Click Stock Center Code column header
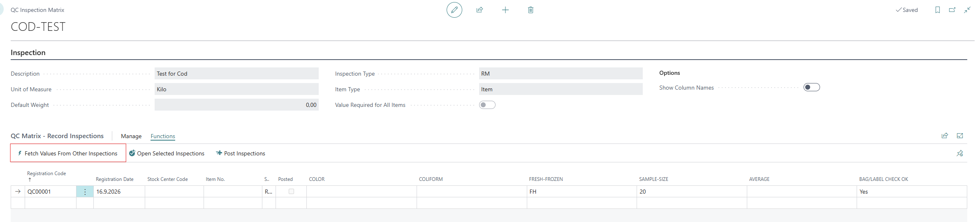Viewport: 980px width, 222px height. click(x=167, y=179)
